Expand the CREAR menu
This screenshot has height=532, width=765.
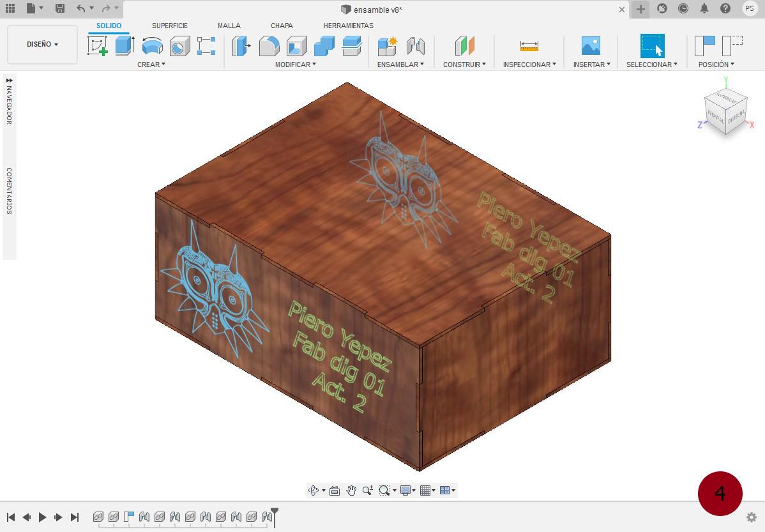pyautogui.click(x=151, y=65)
